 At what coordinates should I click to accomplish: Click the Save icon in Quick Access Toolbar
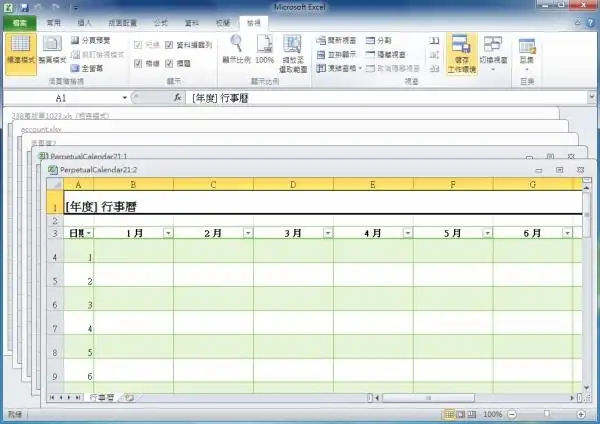[x=25, y=7]
